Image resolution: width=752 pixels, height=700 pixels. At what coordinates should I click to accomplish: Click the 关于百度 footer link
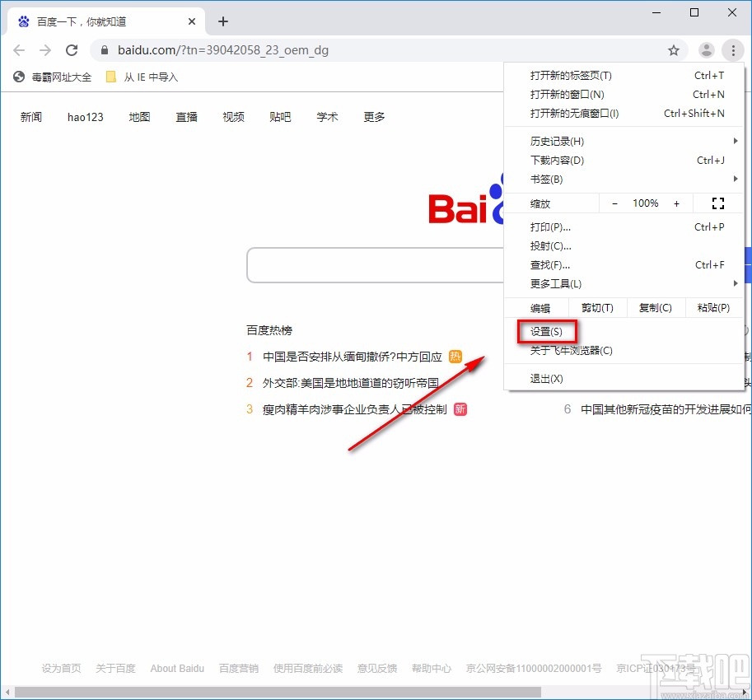[x=115, y=669]
